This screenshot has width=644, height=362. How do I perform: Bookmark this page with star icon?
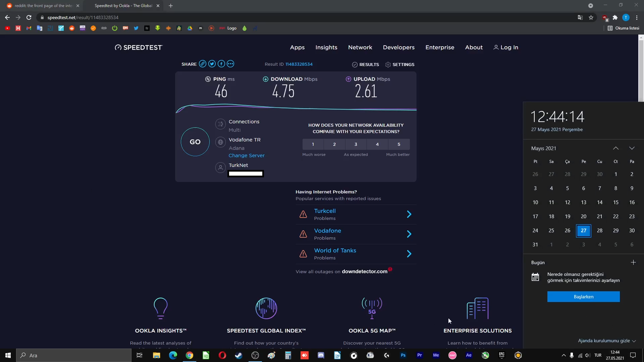[x=591, y=17]
